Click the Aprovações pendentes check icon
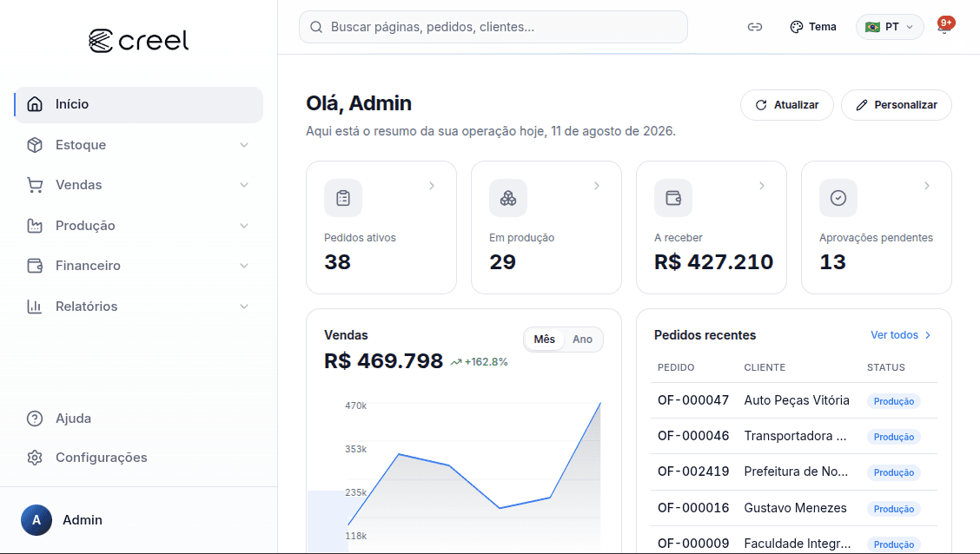The width and height of the screenshot is (980, 554). click(x=838, y=198)
